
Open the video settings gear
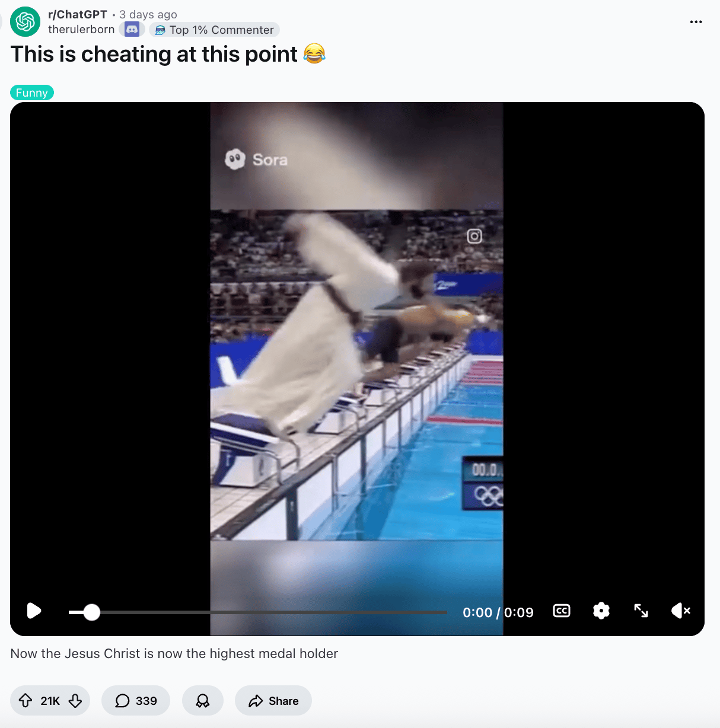pos(601,611)
